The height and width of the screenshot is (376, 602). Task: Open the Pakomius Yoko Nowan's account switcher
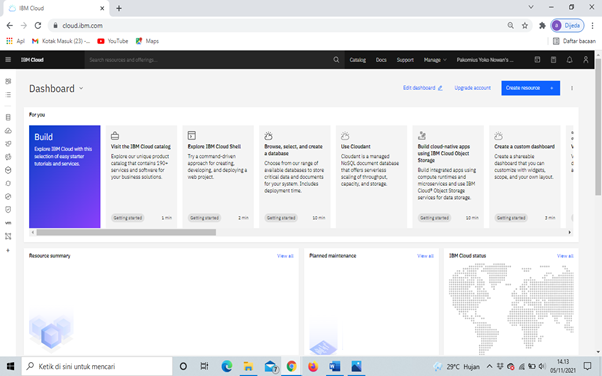point(485,60)
